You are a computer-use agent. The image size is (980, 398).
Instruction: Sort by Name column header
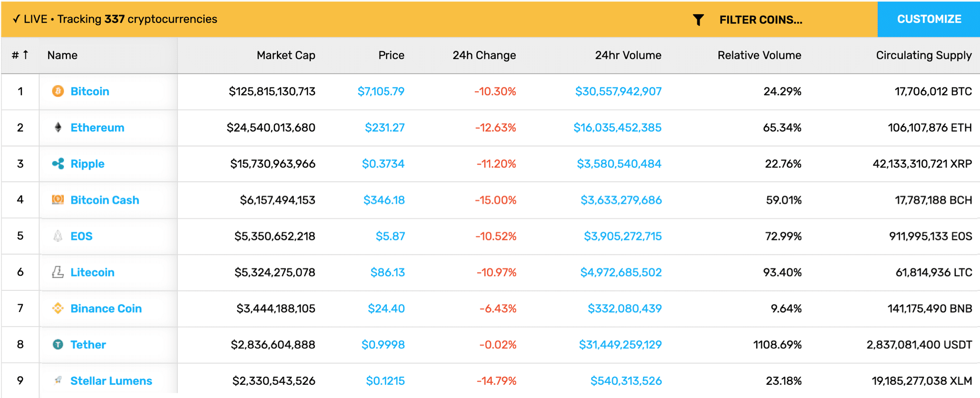(x=62, y=55)
